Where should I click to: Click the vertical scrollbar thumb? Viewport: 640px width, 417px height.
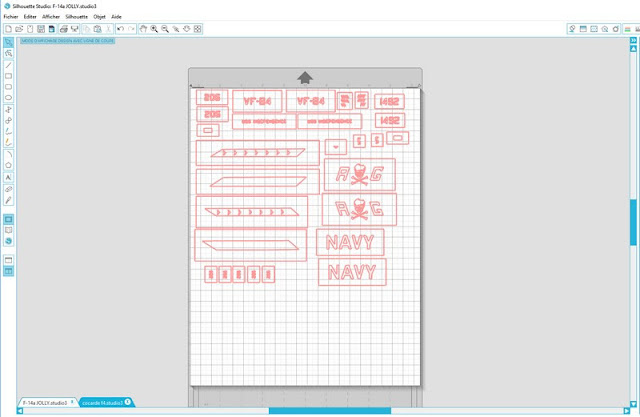point(633,222)
